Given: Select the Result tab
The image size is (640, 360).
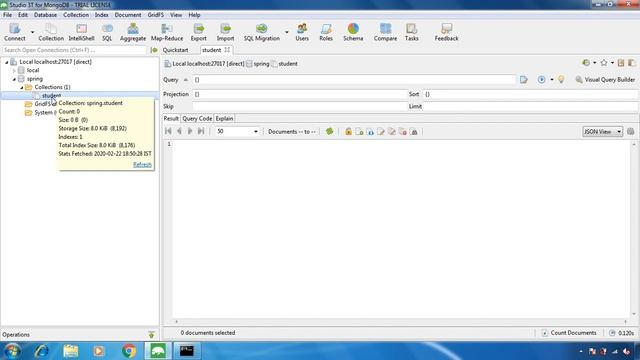Looking at the screenshot, I should coord(171,118).
